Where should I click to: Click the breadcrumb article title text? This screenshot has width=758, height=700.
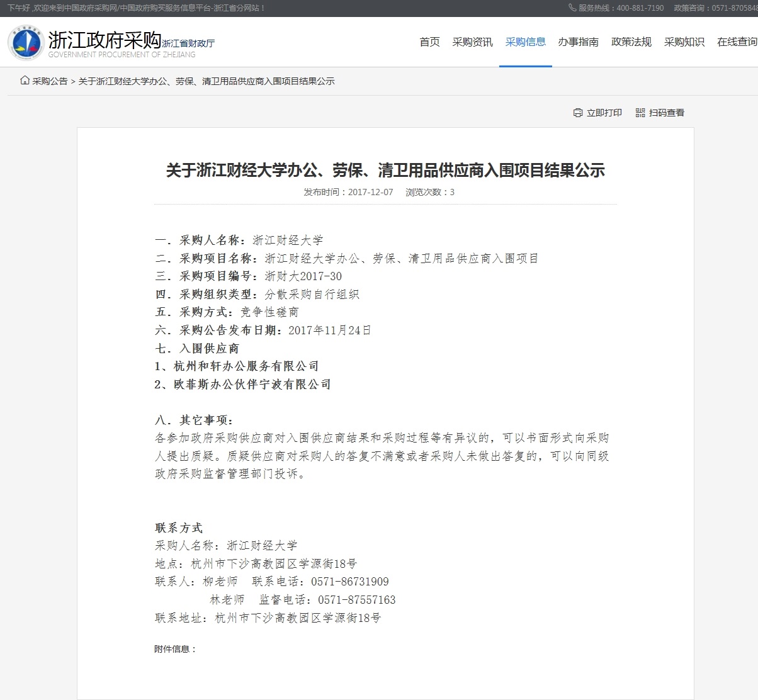(206, 81)
